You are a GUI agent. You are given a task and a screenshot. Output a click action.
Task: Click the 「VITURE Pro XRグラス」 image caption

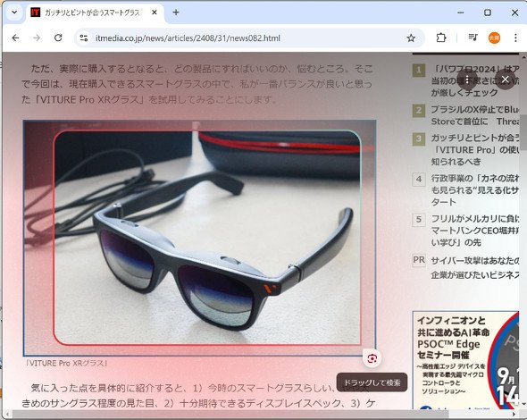pos(66,363)
